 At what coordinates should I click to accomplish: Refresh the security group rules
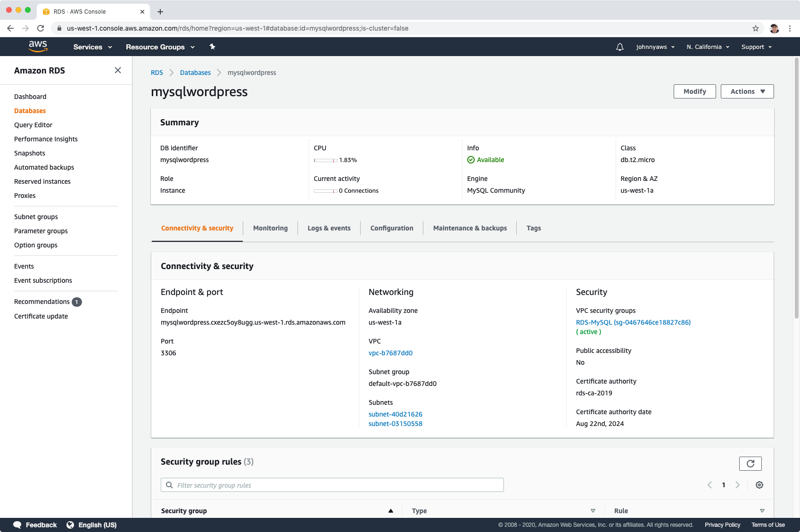(x=751, y=464)
